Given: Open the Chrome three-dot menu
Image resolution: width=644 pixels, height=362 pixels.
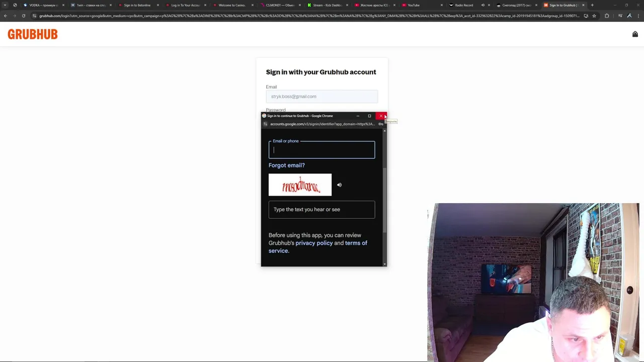Looking at the screenshot, I should pos(638,16).
